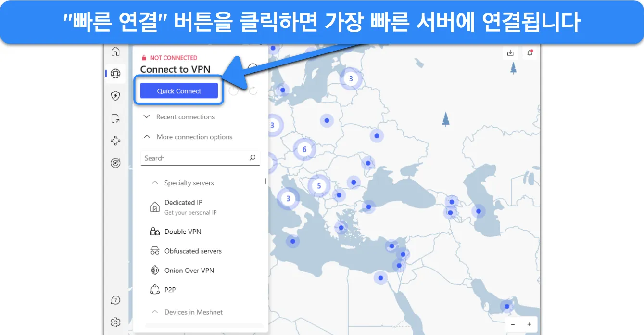Viewport: 644px width, 335px height.
Task: Open Threat Protection shield icon
Action: (x=115, y=96)
